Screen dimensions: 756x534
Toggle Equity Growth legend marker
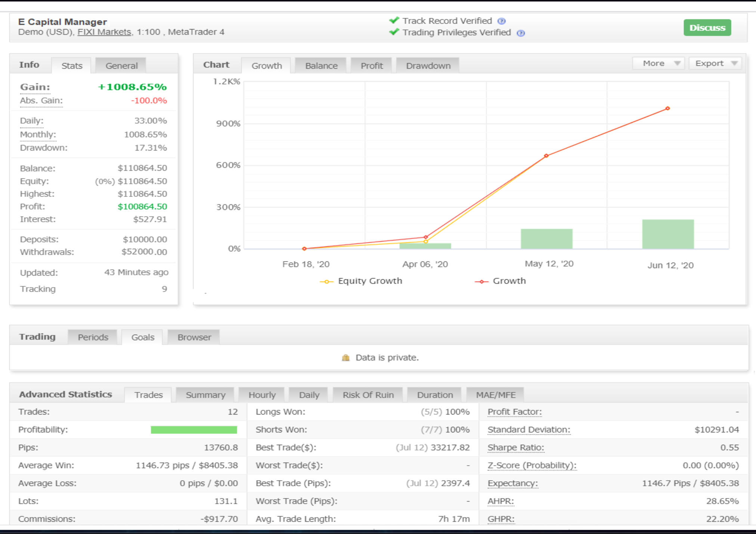[x=326, y=282]
